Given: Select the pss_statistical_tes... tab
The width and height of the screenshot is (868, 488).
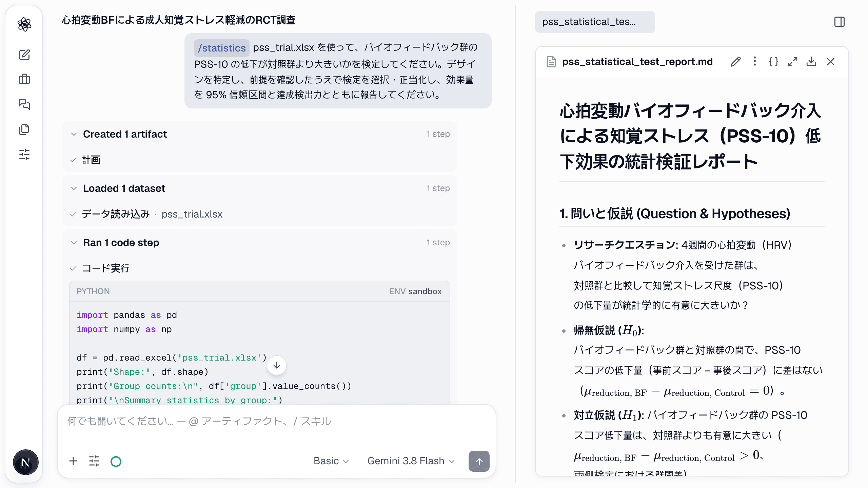Looking at the screenshot, I should pos(595,22).
